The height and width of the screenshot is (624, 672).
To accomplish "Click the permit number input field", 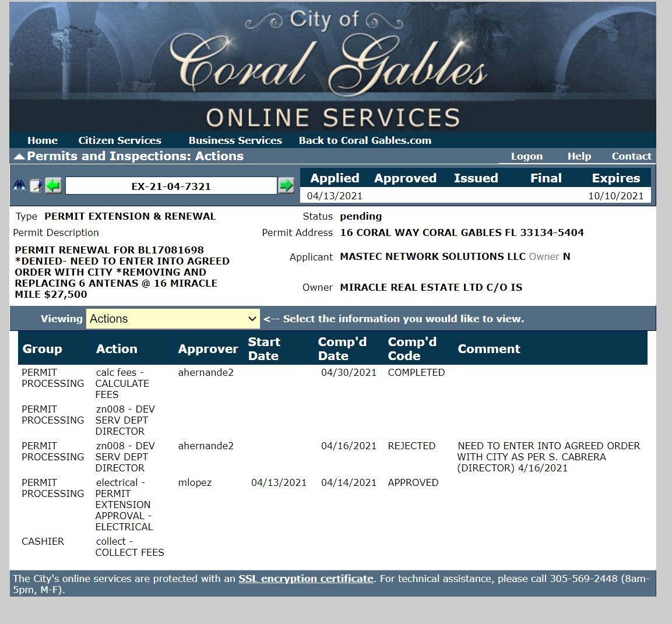I will pos(171,186).
